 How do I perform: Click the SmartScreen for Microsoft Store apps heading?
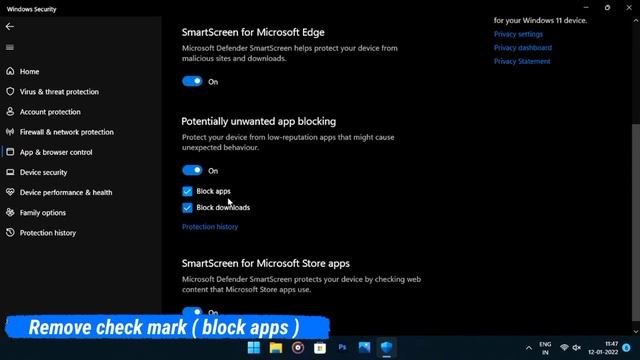[266, 263]
